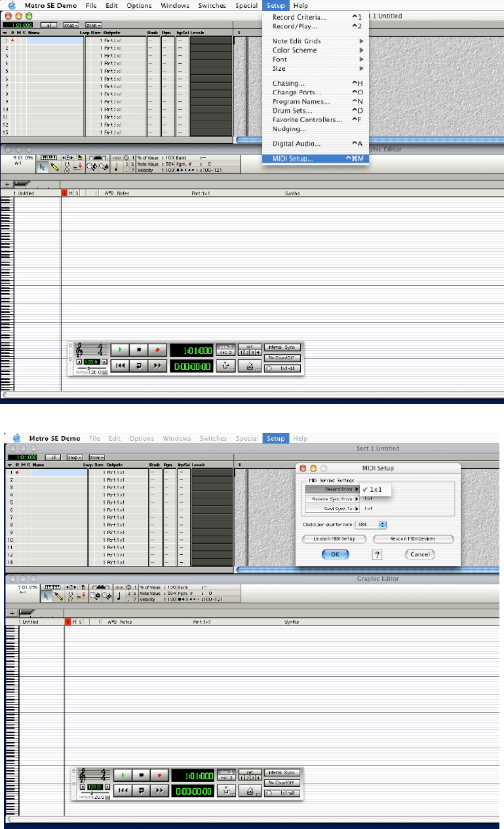Select pencil tool, open Setup menu screenshot

point(55,167)
